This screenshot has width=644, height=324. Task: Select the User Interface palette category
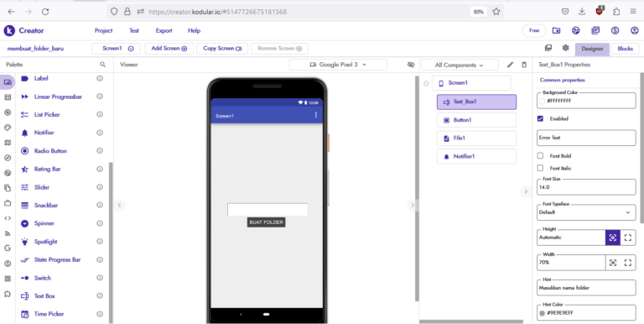[8, 81]
